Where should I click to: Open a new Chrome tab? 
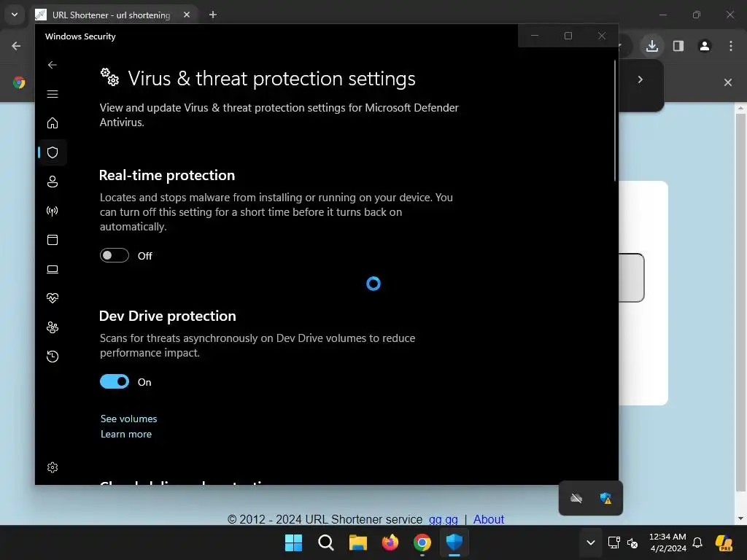coord(213,15)
